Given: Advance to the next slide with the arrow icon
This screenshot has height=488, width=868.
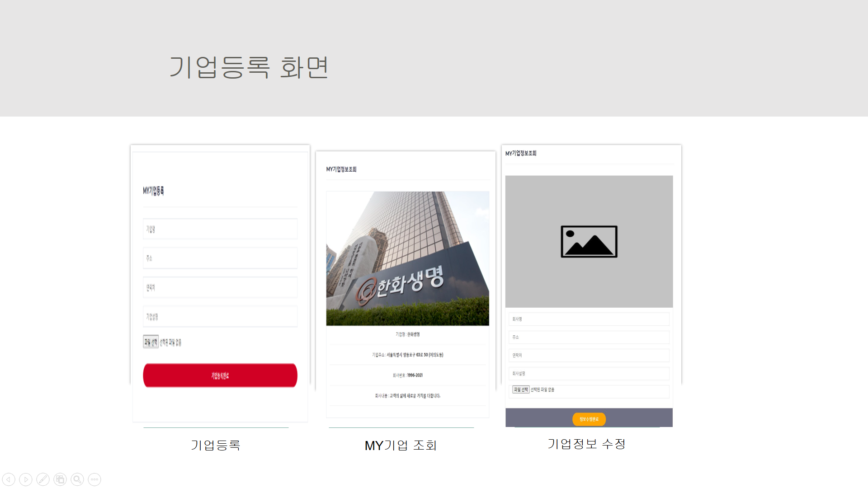Looking at the screenshot, I should pyautogui.click(x=26, y=479).
